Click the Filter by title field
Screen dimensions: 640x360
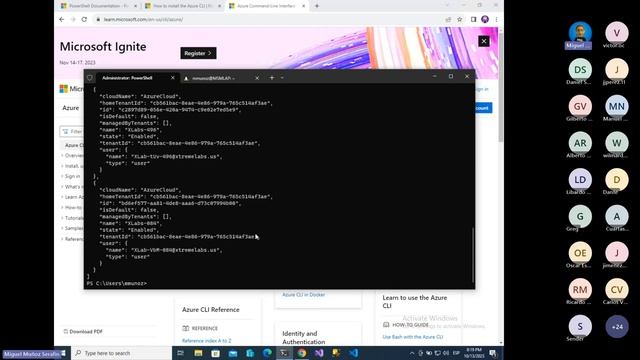pyautogui.click(x=72, y=131)
